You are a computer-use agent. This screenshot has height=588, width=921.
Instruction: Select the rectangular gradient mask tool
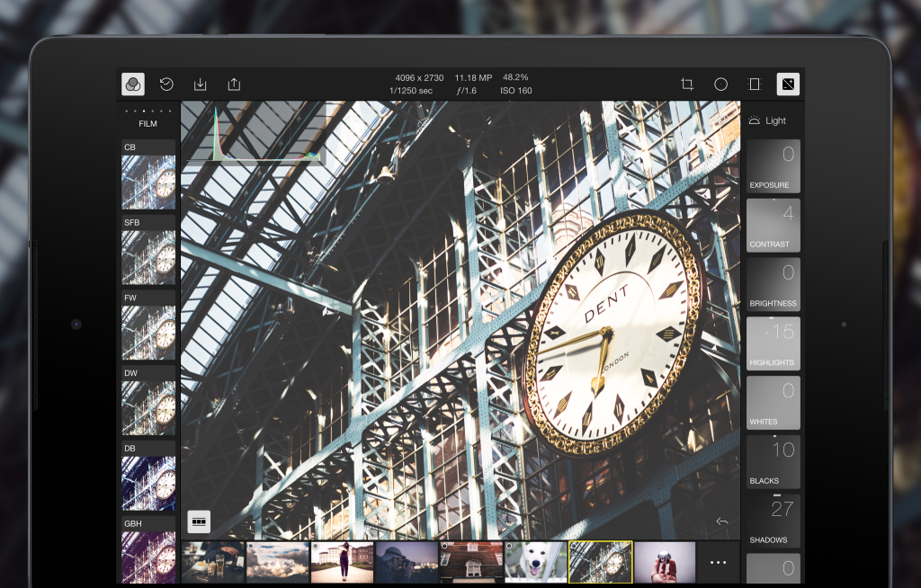pyautogui.click(x=755, y=85)
